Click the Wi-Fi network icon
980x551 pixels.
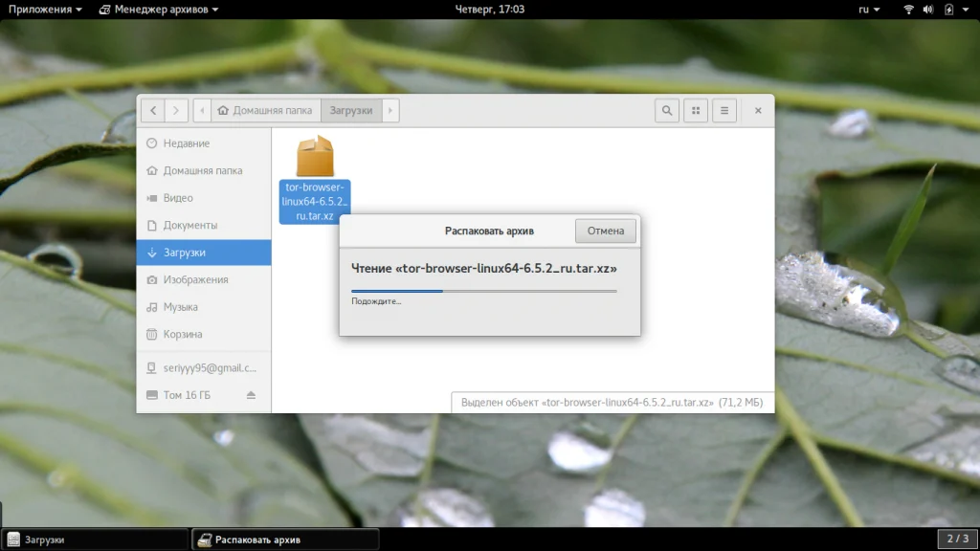point(909,10)
